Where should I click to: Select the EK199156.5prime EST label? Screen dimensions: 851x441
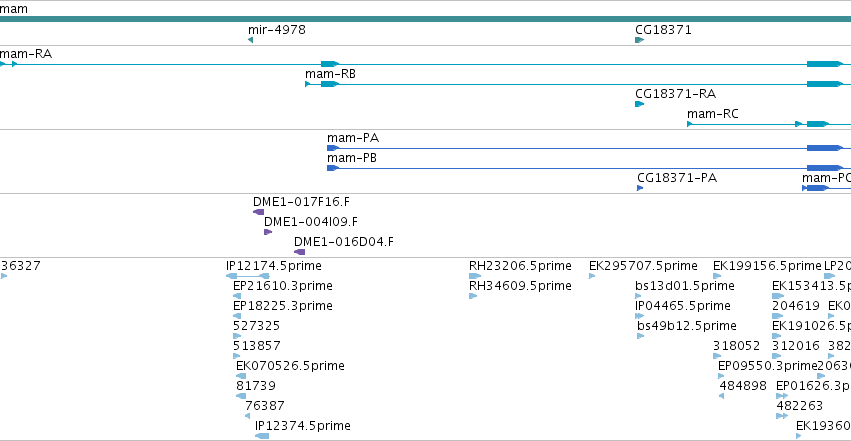[x=767, y=266]
